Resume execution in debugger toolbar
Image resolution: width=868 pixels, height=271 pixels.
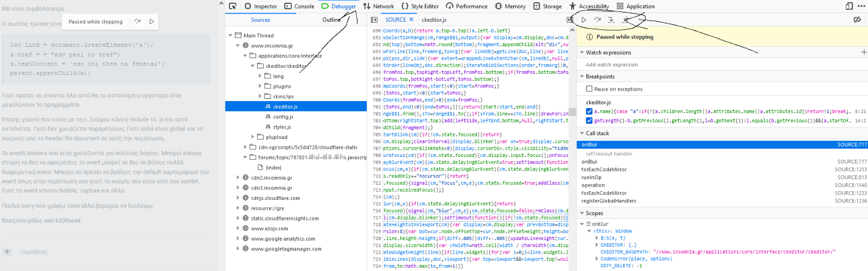(584, 20)
